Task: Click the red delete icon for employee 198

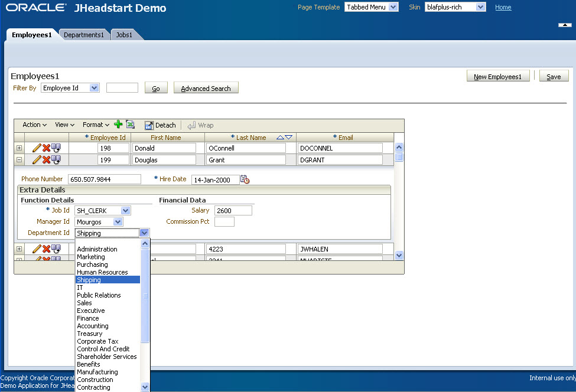Action: [46, 148]
